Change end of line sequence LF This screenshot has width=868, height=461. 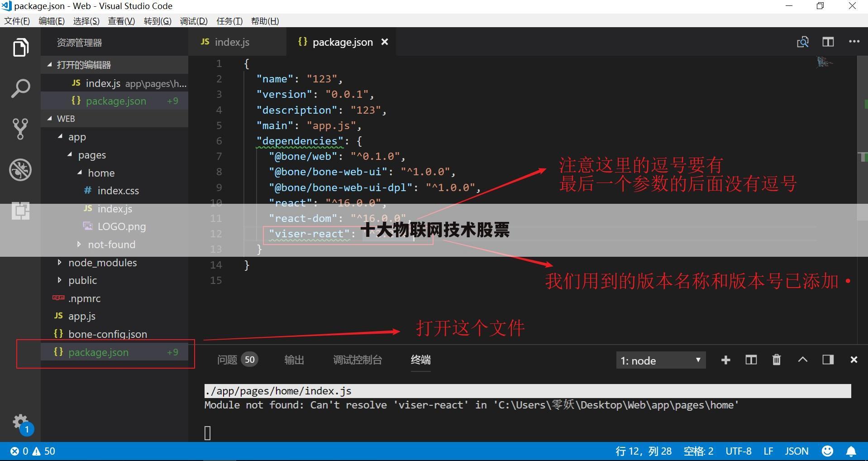click(x=768, y=451)
